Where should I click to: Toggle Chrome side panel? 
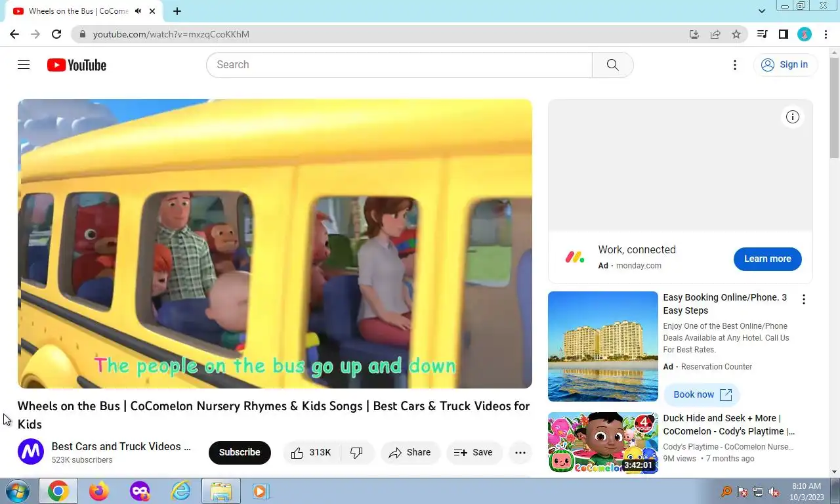tap(783, 34)
